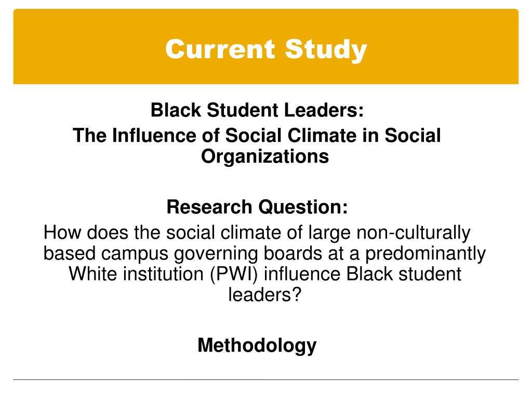The width and height of the screenshot is (532, 399).
Task: Click the gray horizontal rule at slide bottom
Action: click(x=266, y=379)
